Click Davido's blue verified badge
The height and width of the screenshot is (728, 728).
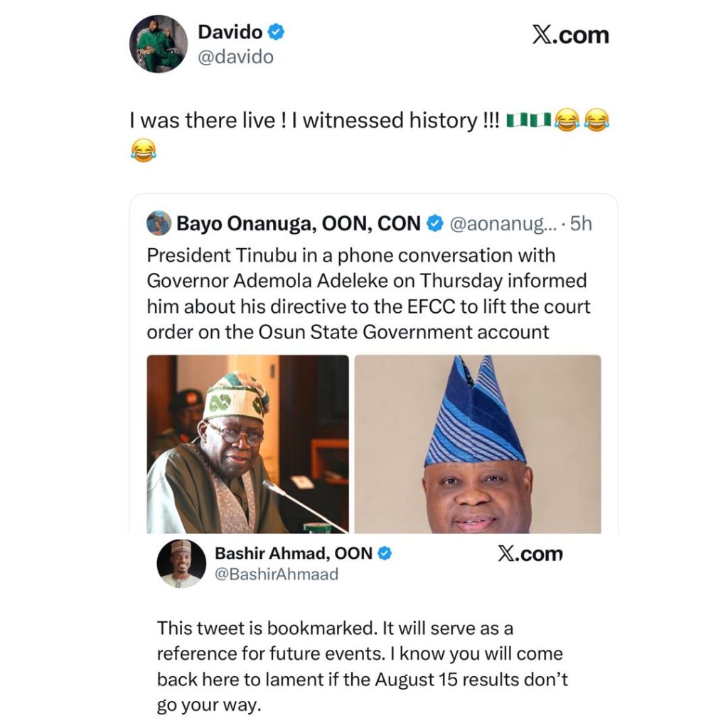(x=277, y=32)
